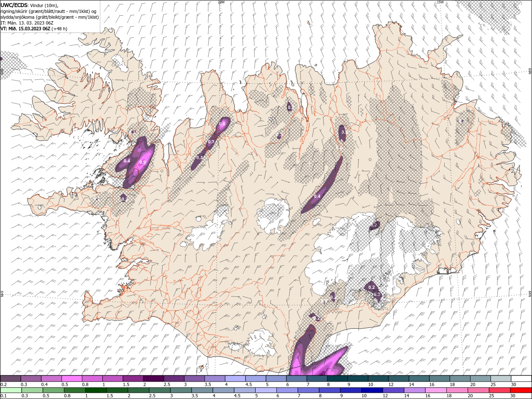Pick the bright pink 0.5 swatch in upper legend

(x=71, y=379)
